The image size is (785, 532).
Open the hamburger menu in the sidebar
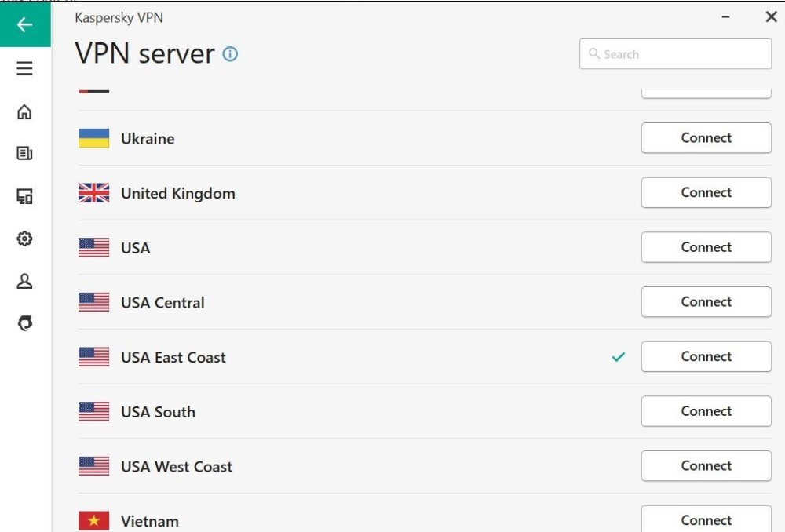(x=24, y=68)
